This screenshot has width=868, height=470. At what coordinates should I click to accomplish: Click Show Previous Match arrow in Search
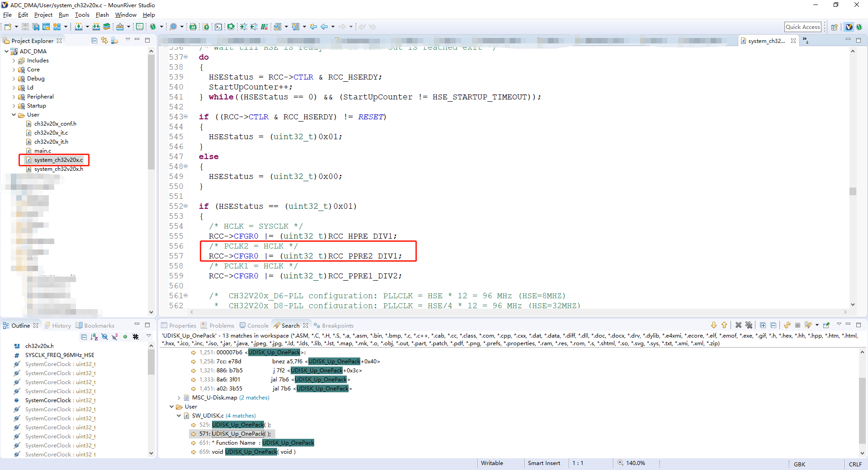(x=724, y=325)
